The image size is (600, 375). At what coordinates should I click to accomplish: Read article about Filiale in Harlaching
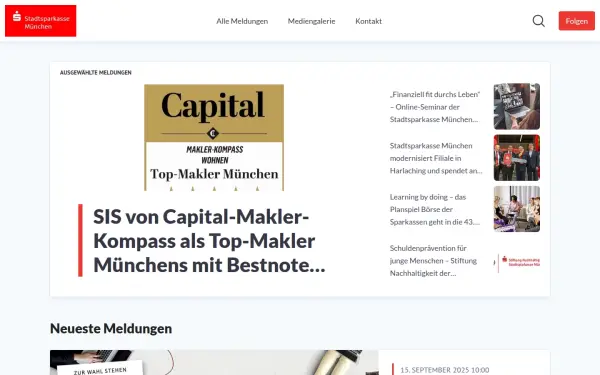point(436,158)
